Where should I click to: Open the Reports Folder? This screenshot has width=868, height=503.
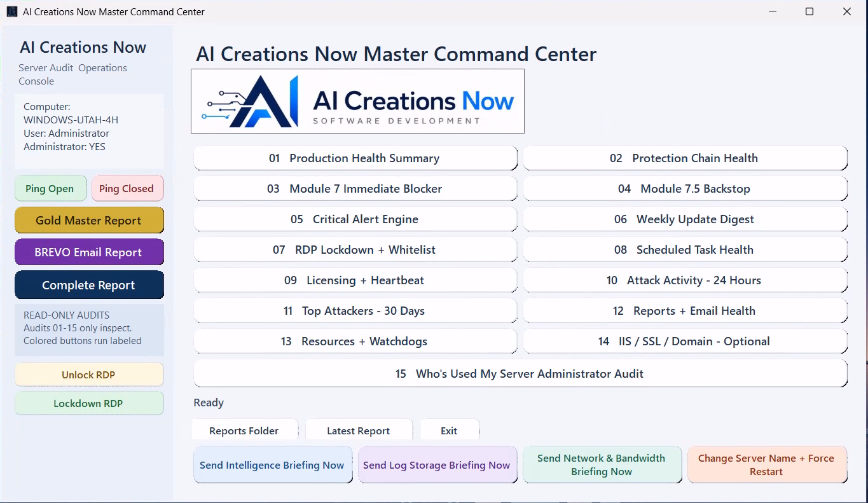coord(244,431)
